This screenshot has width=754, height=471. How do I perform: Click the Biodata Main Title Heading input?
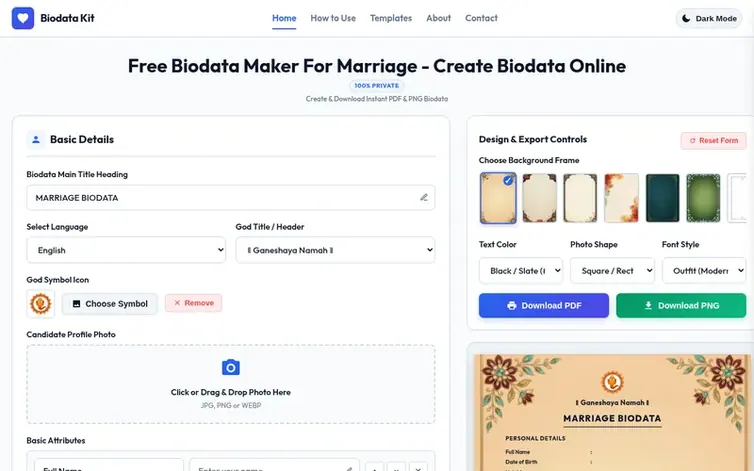(231, 198)
